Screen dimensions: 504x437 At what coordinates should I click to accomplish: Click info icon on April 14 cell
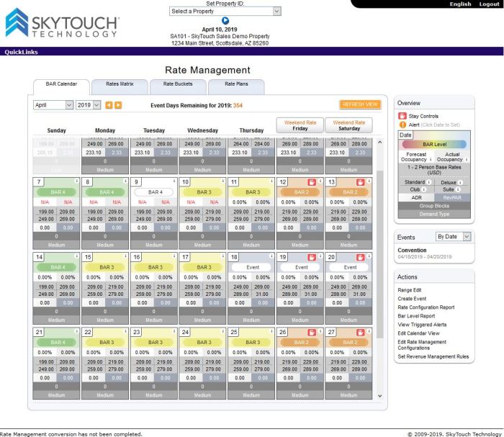(77, 256)
